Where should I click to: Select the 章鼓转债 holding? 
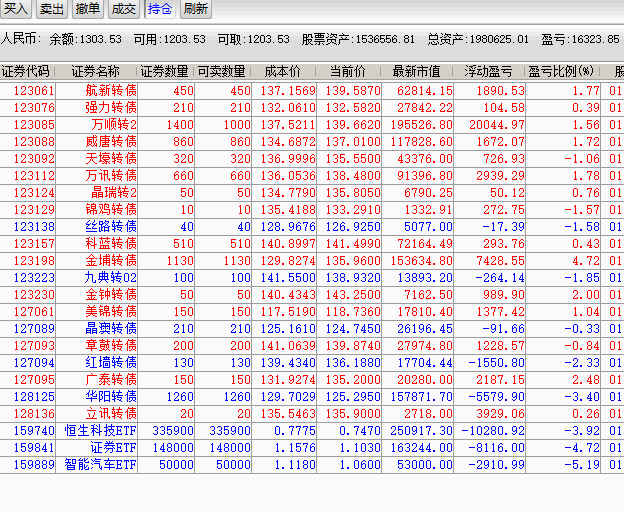point(111,346)
